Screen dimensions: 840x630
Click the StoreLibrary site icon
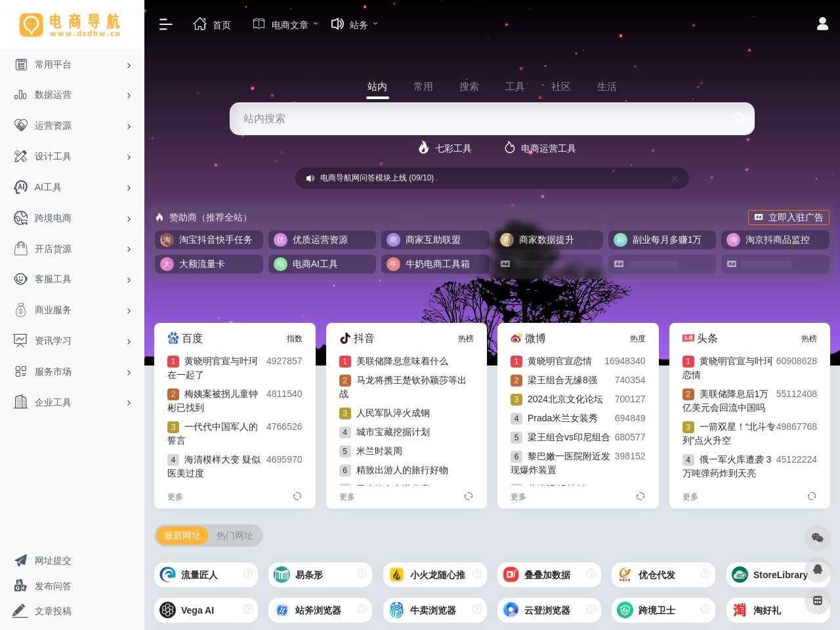[740, 575]
